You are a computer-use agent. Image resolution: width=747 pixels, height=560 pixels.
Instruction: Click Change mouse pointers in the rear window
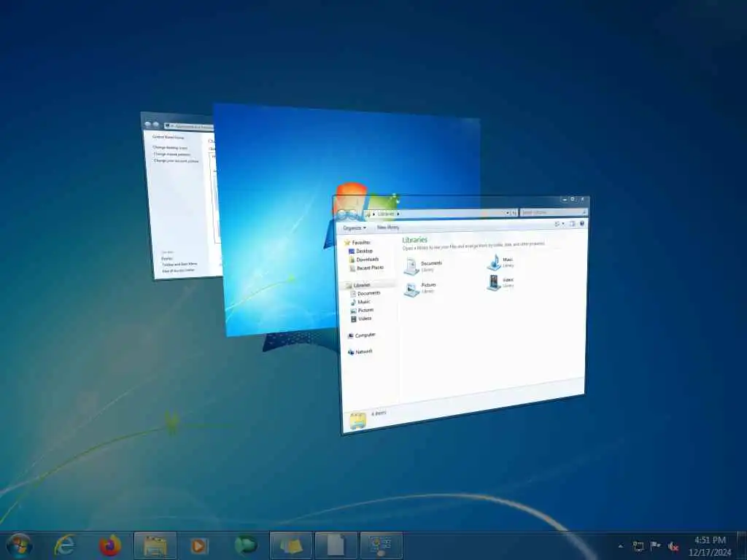point(172,155)
